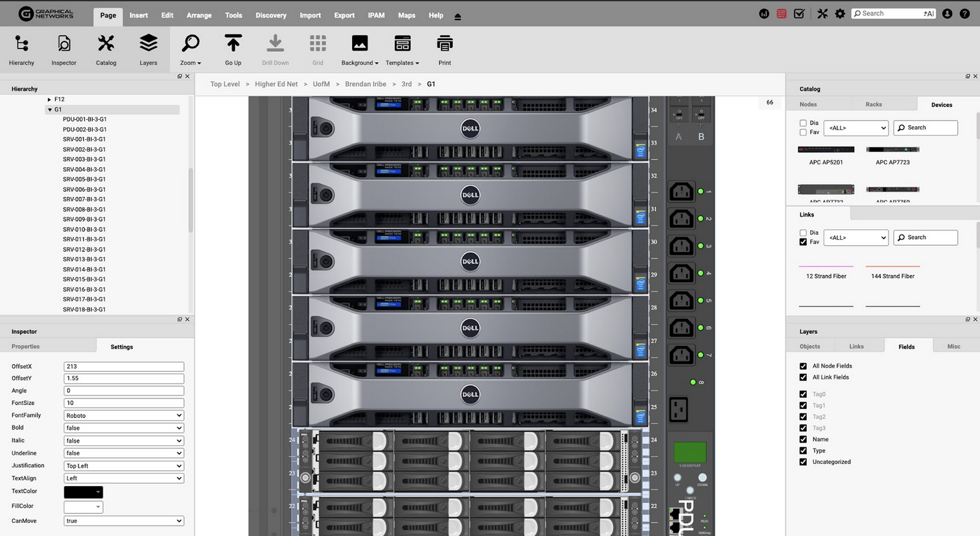Screen dimensions: 980x536
Task: Click the Print toolbar icon
Action: pos(444,50)
